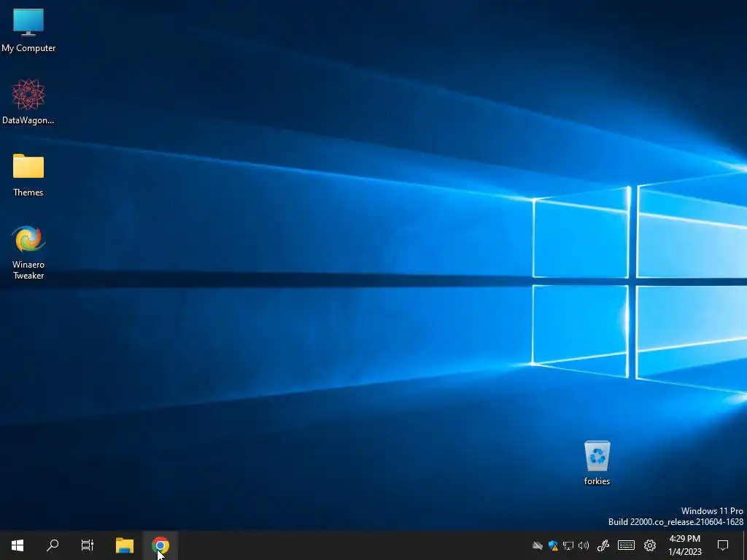Select the DataWagon desktop shortcut
The width and height of the screenshot is (747, 560).
28,101
